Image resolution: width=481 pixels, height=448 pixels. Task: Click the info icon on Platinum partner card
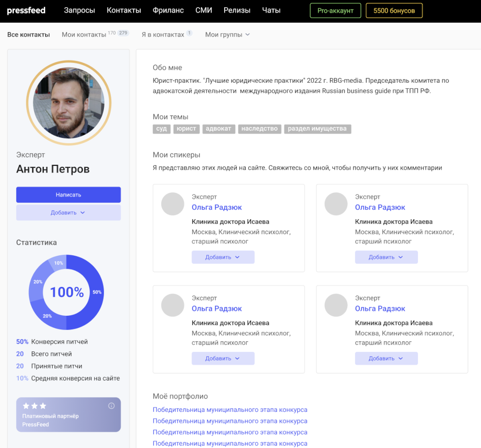112,406
